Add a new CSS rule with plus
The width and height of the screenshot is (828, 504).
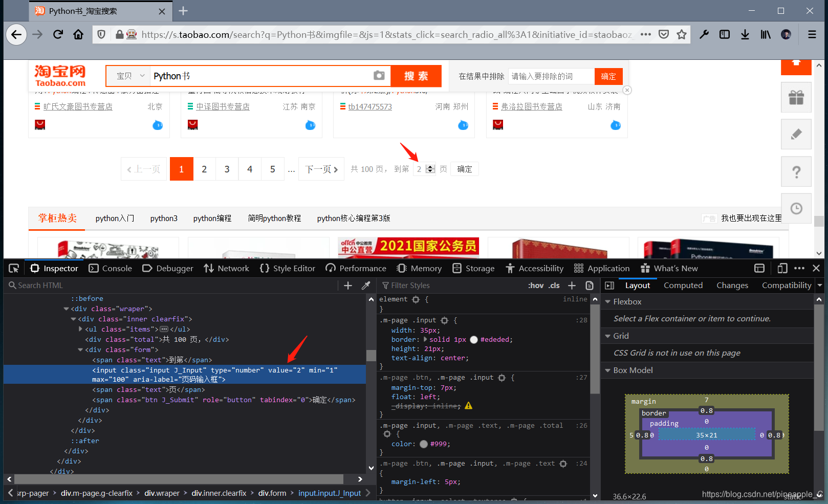tap(572, 286)
